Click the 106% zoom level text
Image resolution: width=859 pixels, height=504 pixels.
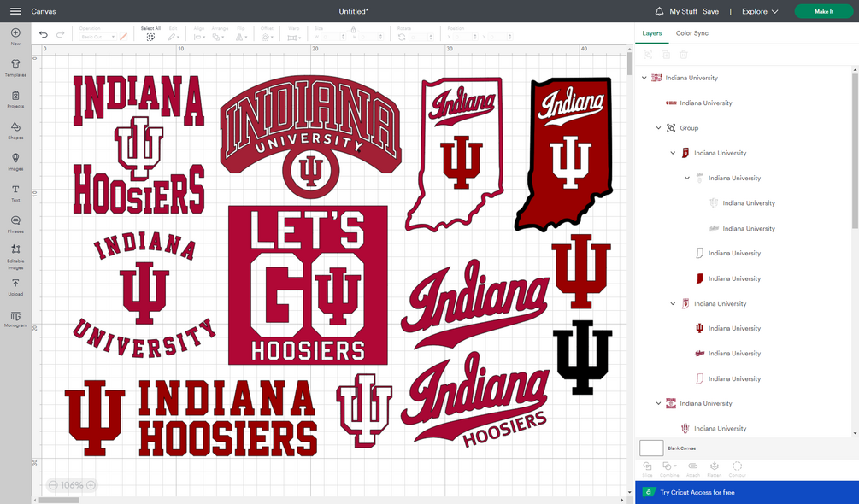point(72,485)
